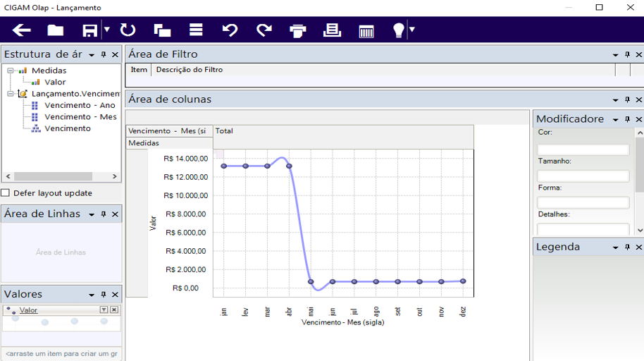
Task: Collapse the Medidas tree node
Action: click(x=11, y=71)
